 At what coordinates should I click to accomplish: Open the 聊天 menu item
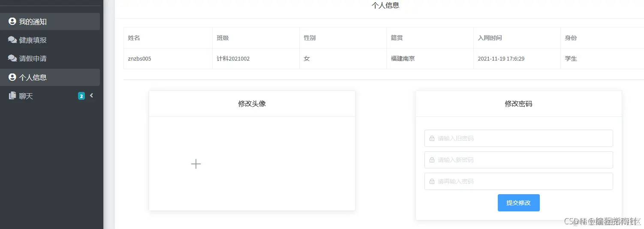tap(50, 96)
